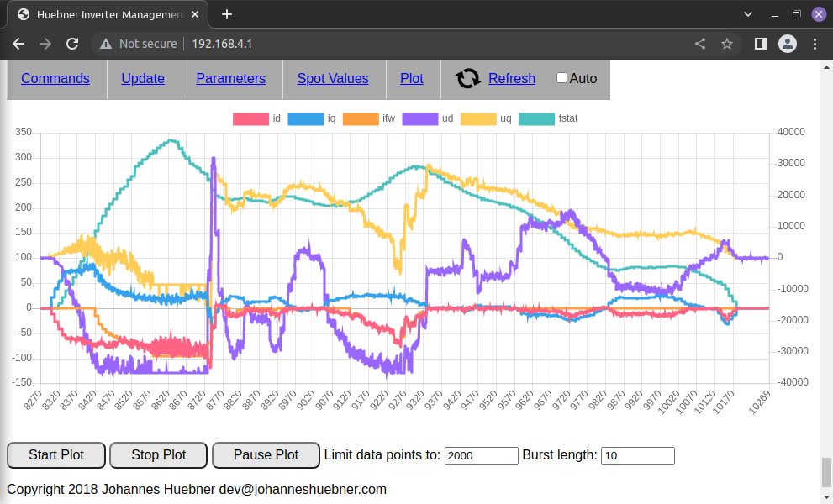Hide the fstat series in legend
833x504 pixels.
tap(548, 118)
